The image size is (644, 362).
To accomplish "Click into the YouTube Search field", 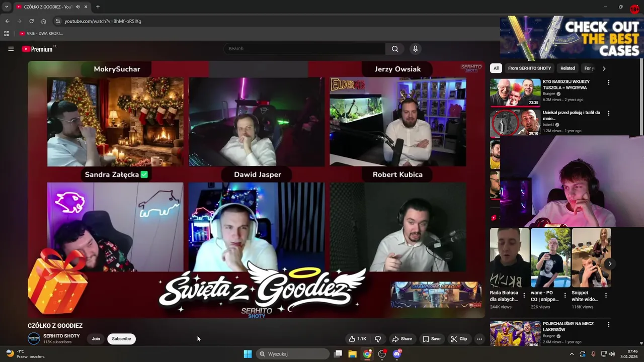I will (304, 49).
